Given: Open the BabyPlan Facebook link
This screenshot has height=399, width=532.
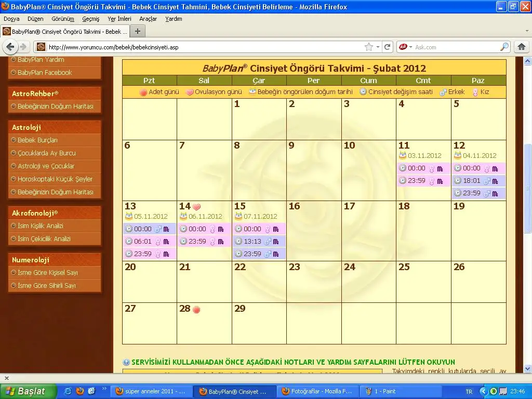Looking at the screenshot, I should click(45, 72).
